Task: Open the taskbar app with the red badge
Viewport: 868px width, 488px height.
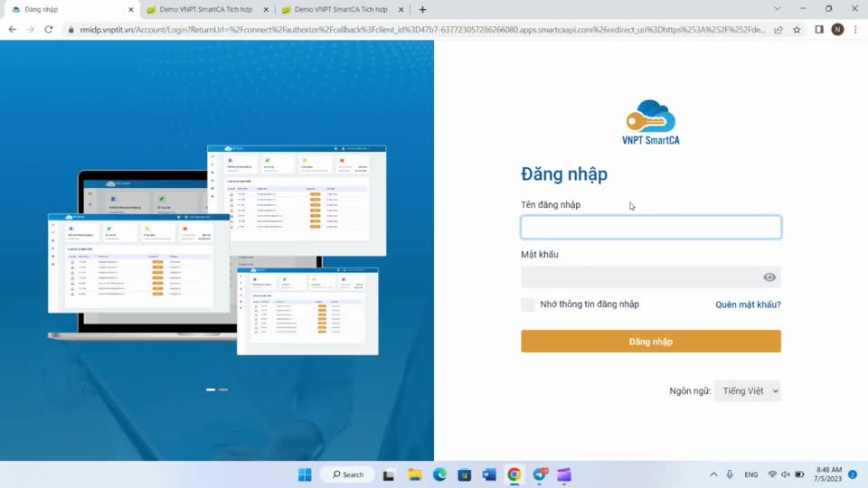Action: (540, 474)
